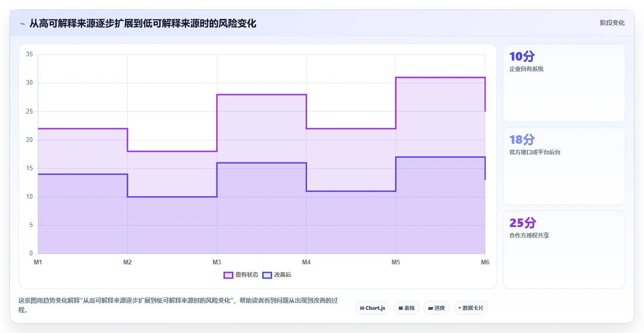Click the chart title text
The height and width of the screenshot is (333, 644).
pos(143,23)
